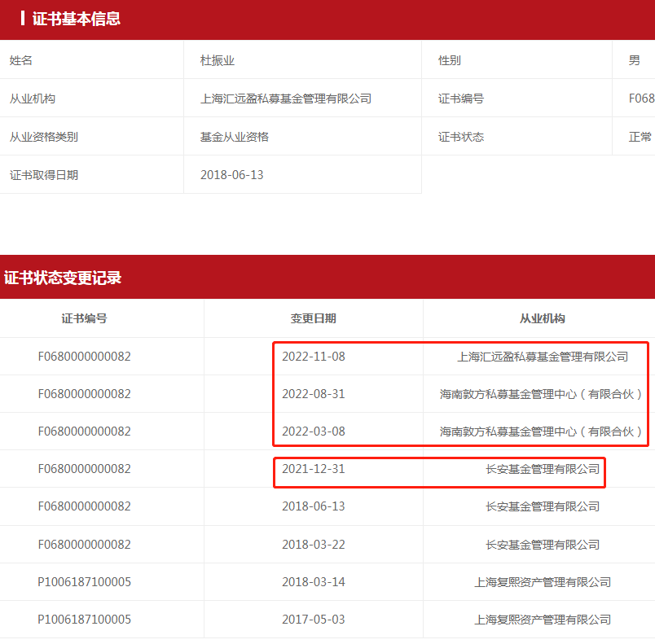The image size is (655, 644).
Task: Click change date 2018-03-14
Action: point(314,582)
